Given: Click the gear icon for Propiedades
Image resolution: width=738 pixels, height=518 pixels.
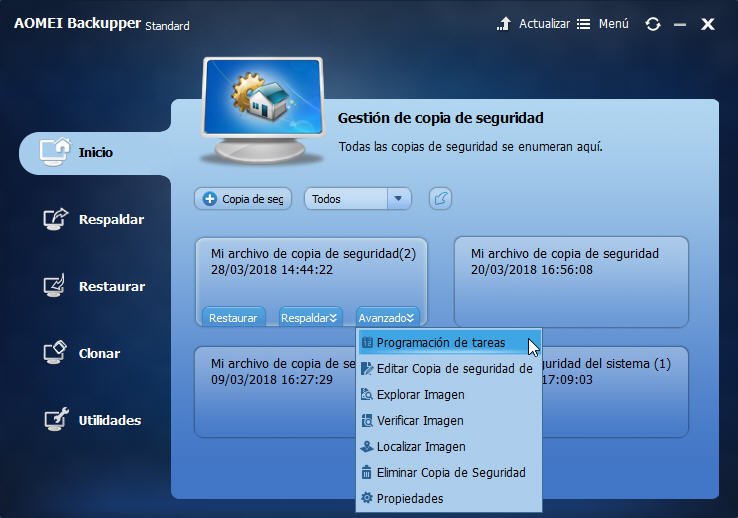Looking at the screenshot, I should pyautogui.click(x=367, y=498).
